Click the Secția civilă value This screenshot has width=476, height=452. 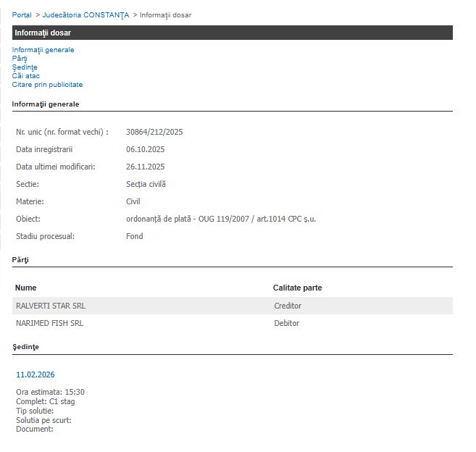coord(146,184)
